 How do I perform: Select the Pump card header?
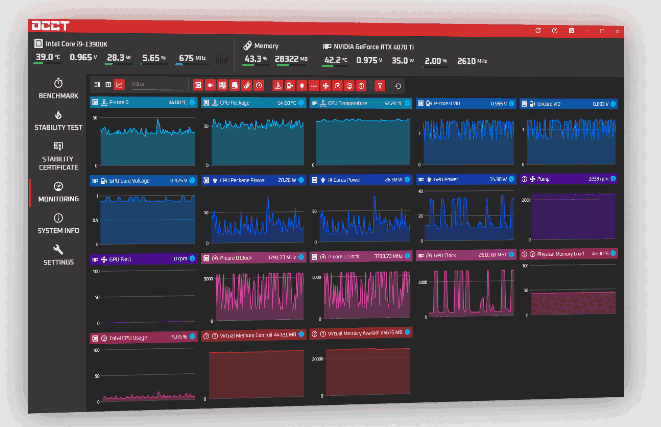click(569, 179)
